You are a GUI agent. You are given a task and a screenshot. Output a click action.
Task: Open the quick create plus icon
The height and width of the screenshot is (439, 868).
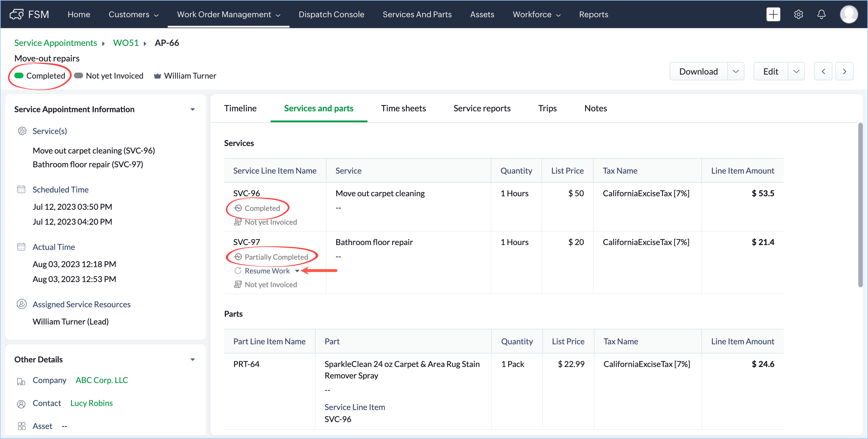773,14
